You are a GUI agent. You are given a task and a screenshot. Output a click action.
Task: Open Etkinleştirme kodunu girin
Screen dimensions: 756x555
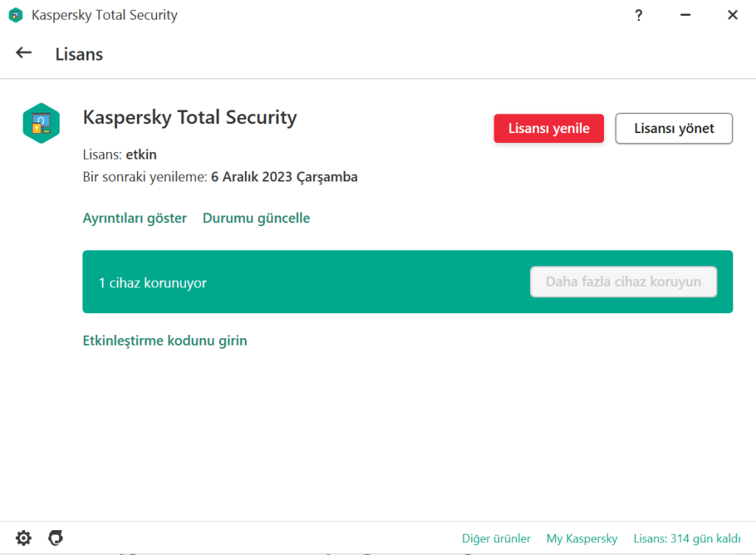165,340
